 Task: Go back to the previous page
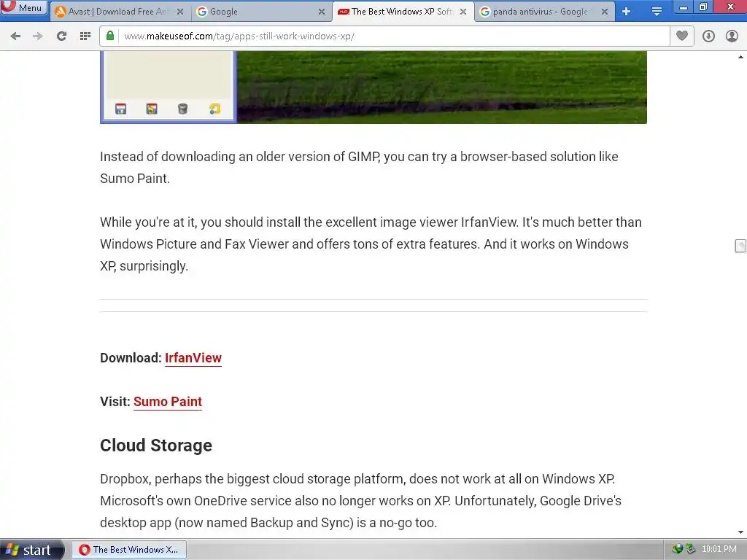pos(15,36)
